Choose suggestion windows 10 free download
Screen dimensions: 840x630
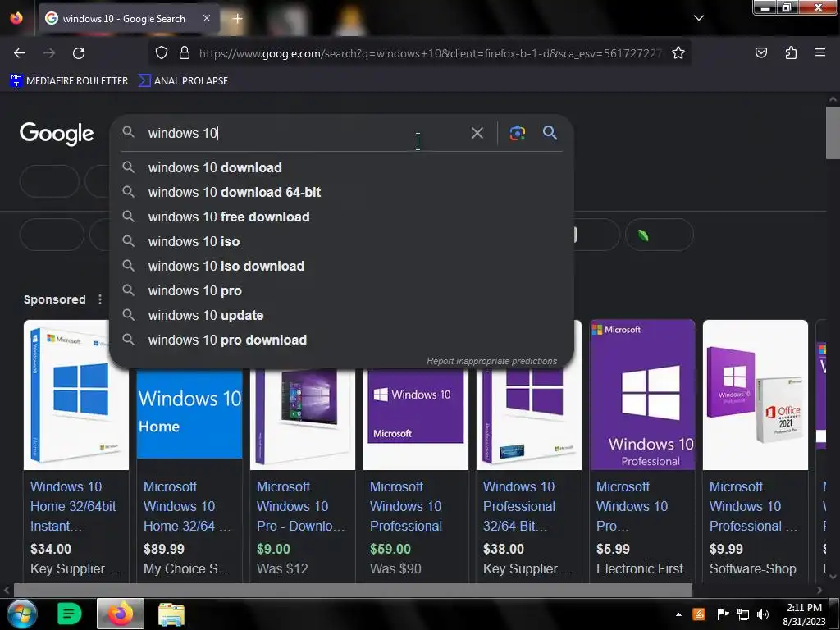click(x=342, y=217)
